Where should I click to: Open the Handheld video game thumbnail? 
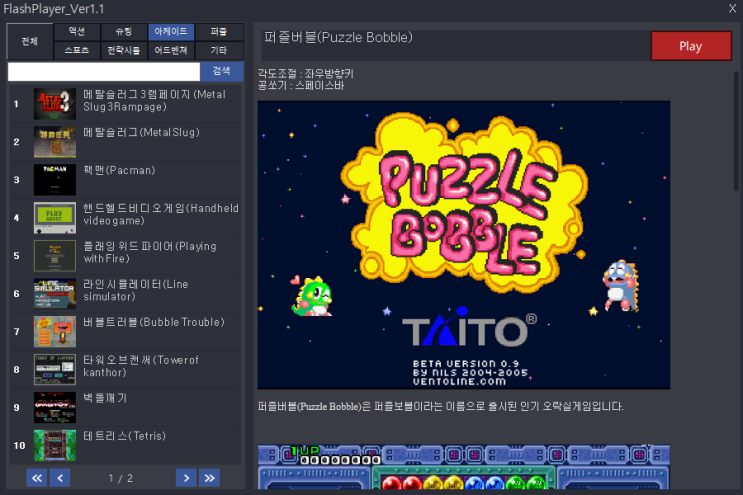tap(55, 218)
